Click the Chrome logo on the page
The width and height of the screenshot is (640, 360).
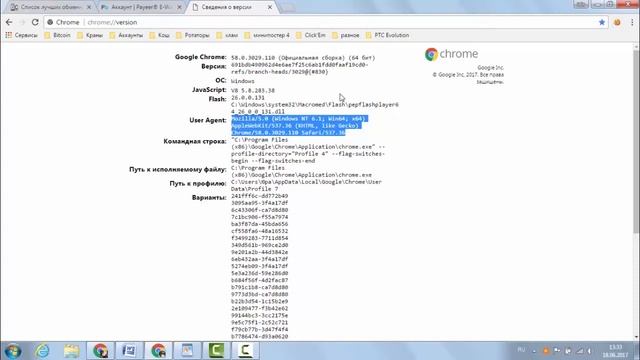click(451, 54)
